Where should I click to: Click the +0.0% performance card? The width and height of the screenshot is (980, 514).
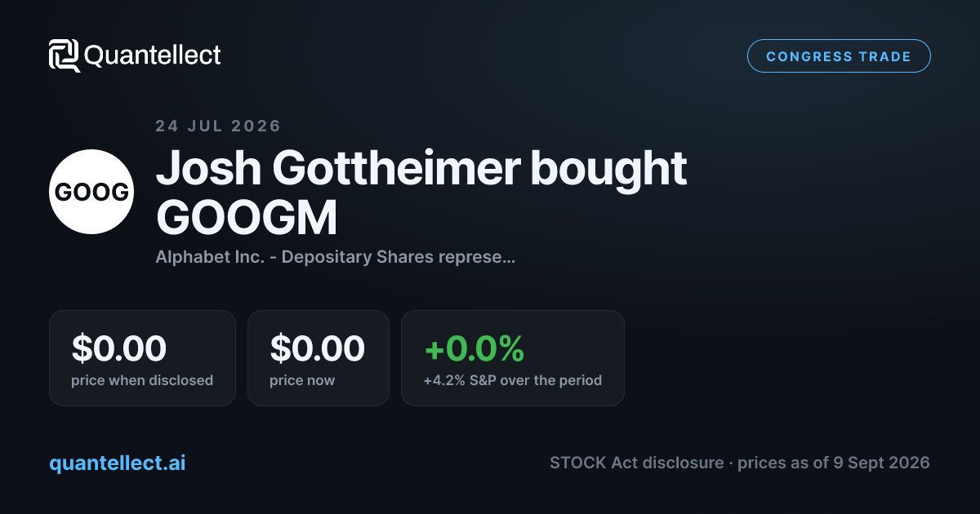[512, 357]
